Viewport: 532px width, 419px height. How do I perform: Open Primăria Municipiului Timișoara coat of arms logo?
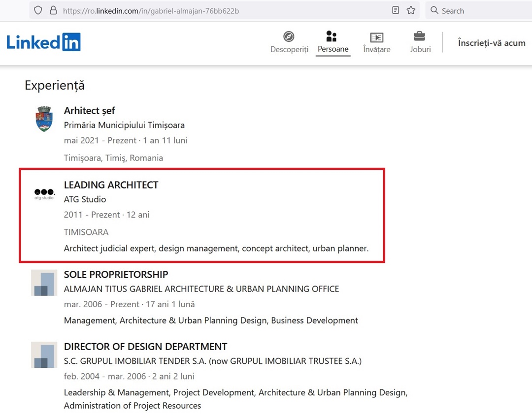[44, 119]
